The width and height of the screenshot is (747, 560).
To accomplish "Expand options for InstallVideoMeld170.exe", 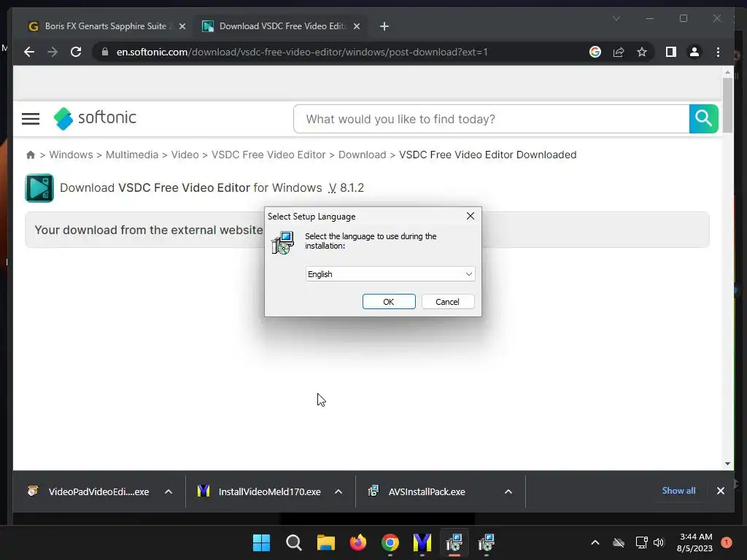I will click(338, 491).
